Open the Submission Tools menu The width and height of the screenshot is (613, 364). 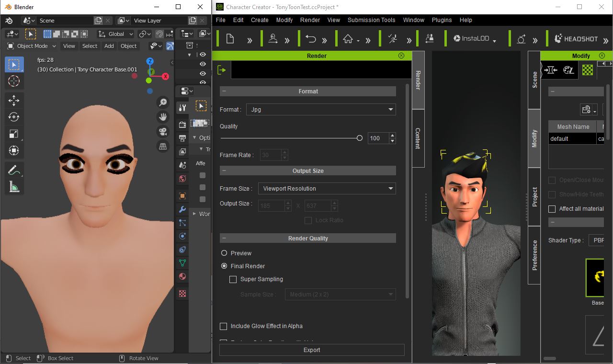tap(371, 20)
